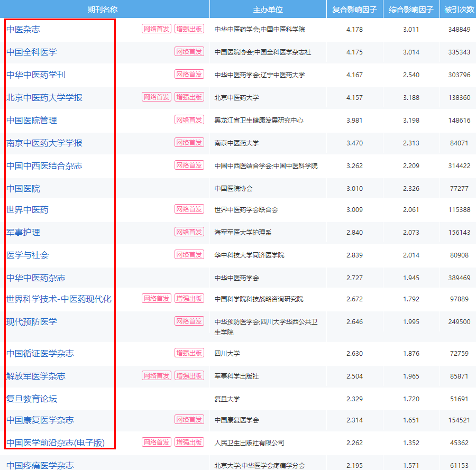The height and width of the screenshot is (470, 476).
Task: Open the 中国全科医学 journal link
Action: click(32, 52)
